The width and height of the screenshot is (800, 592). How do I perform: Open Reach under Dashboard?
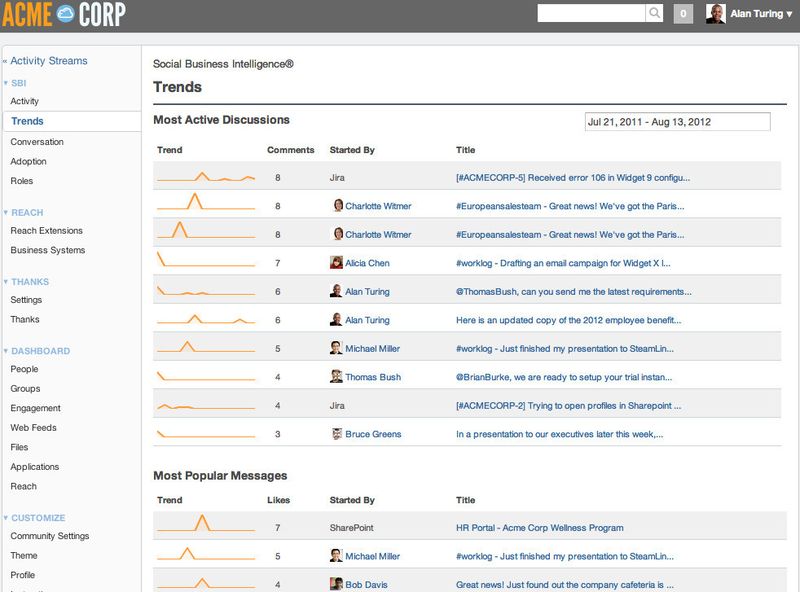[x=23, y=486]
